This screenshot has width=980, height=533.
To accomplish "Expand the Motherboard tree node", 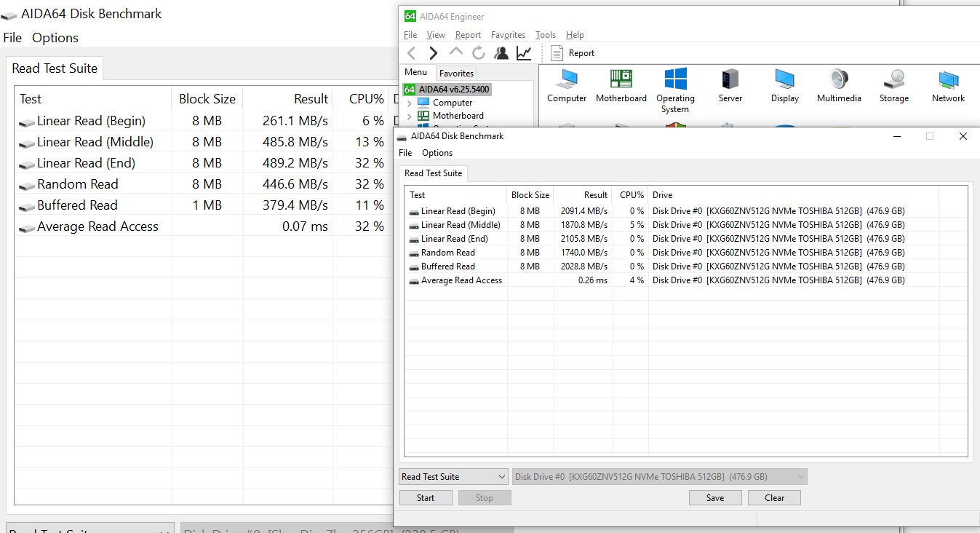I will 410,116.
